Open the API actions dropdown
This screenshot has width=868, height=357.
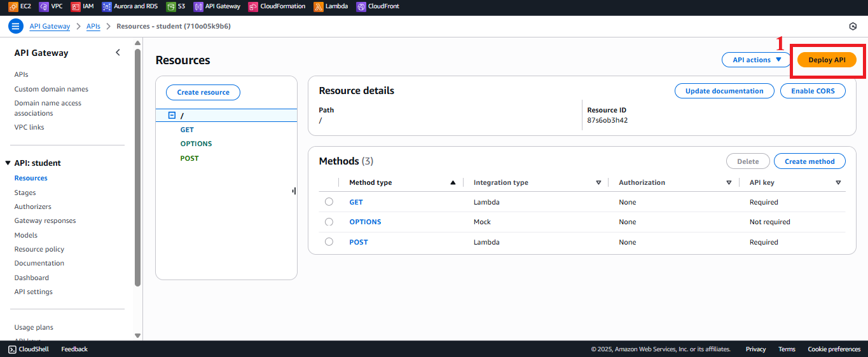pos(757,60)
